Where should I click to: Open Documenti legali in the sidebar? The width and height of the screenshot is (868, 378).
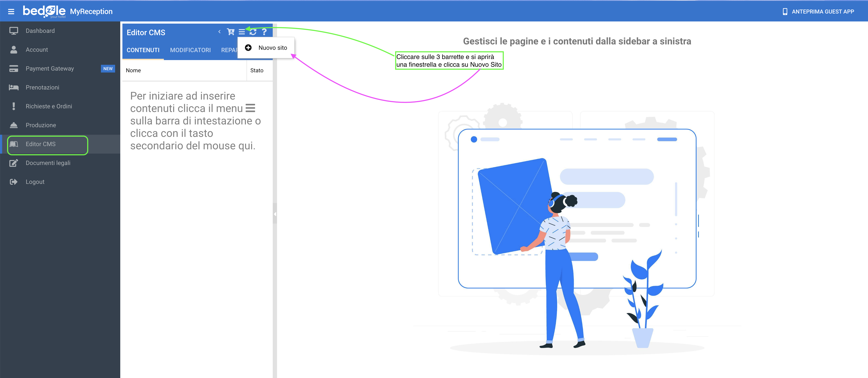(48, 163)
